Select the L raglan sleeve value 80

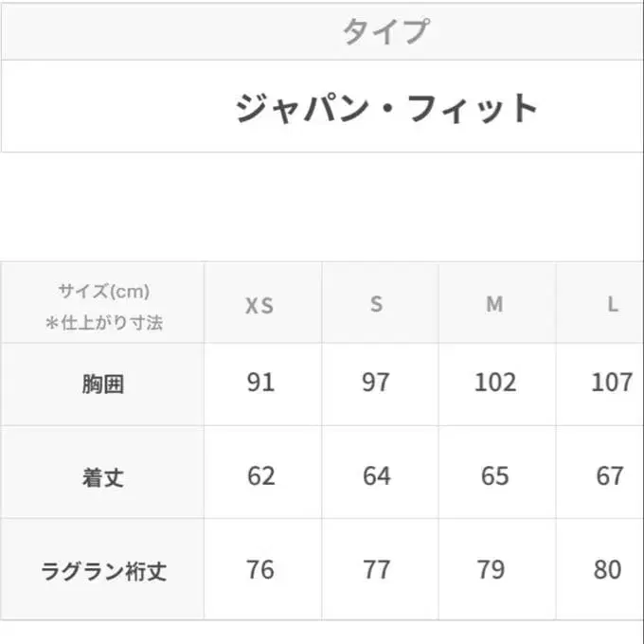[608, 569]
